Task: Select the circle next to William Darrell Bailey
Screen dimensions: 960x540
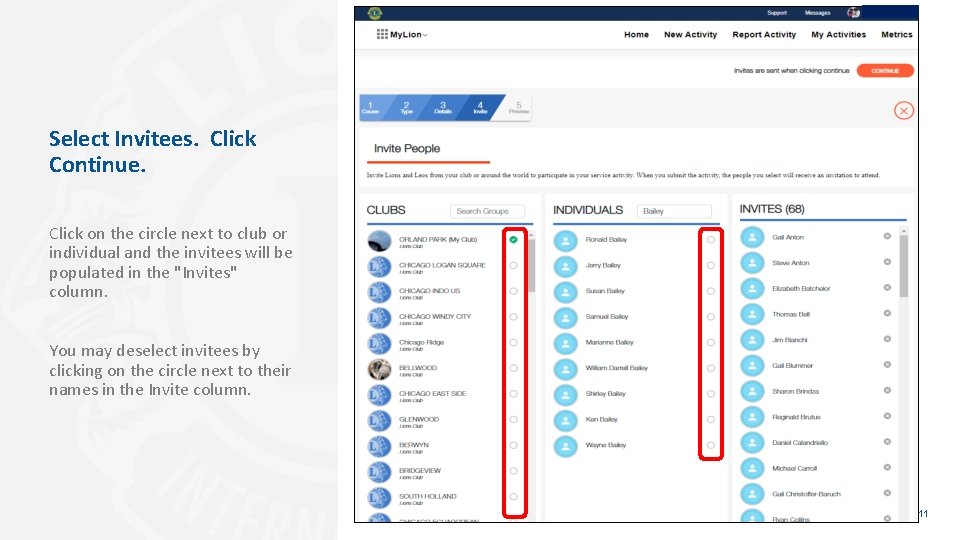Action: [710, 368]
